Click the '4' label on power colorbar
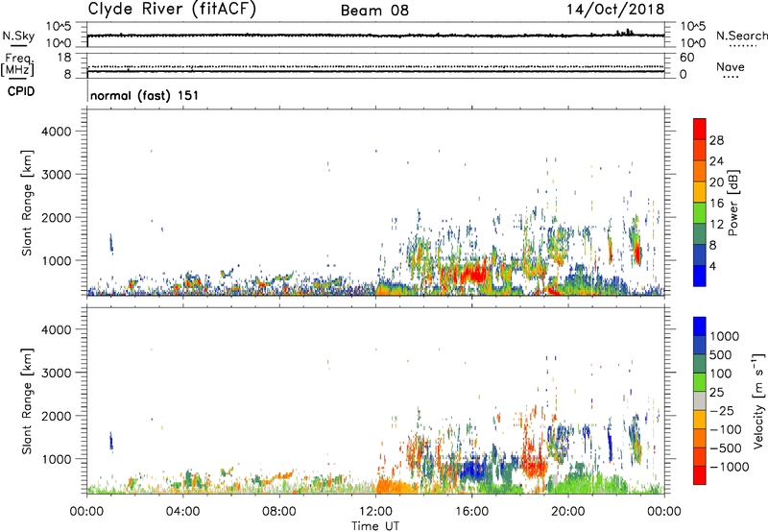 [713, 266]
